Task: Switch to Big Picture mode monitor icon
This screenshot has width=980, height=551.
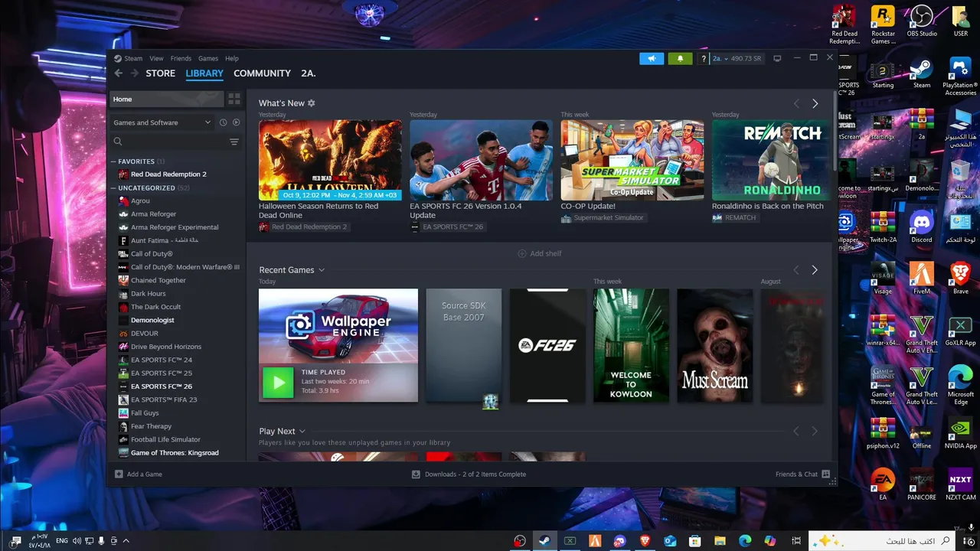Action: point(777,58)
